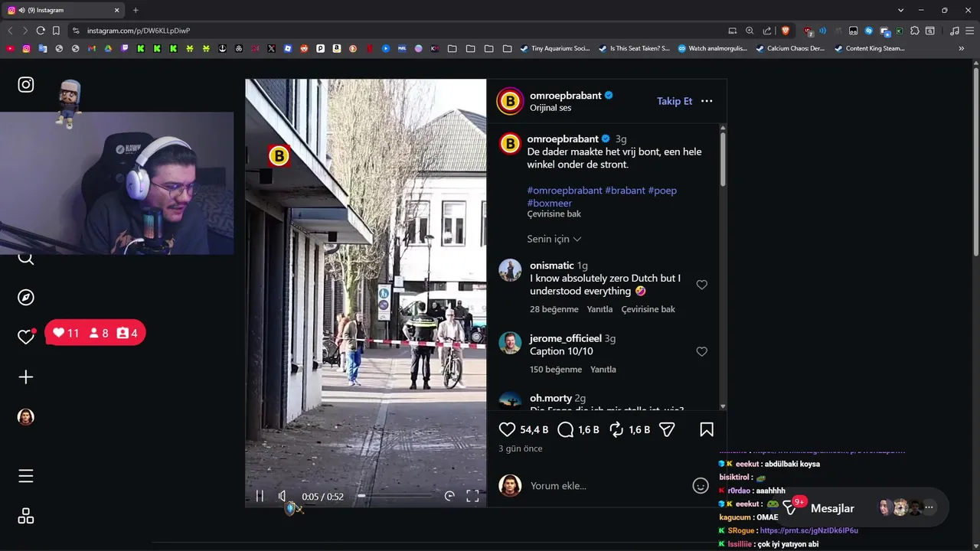The width and height of the screenshot is (980, 551).
Task: Click hashtag #boxmeer
Action: (x=550, y=203)
